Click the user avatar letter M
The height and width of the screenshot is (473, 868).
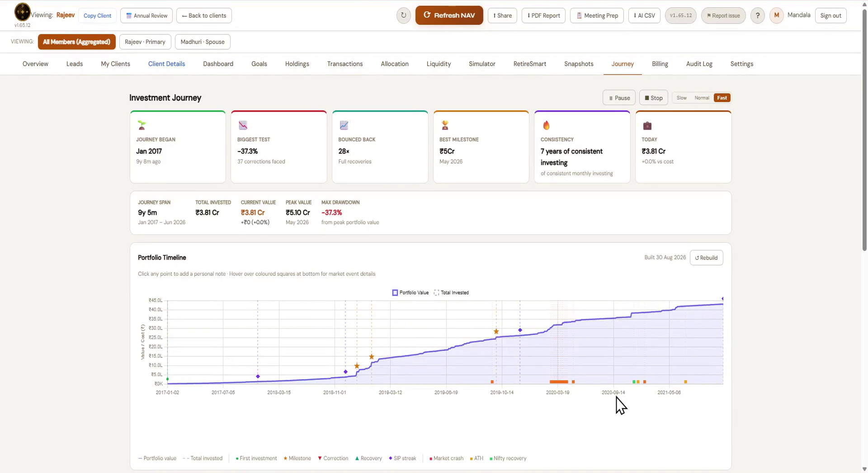(x=777, y=15)
